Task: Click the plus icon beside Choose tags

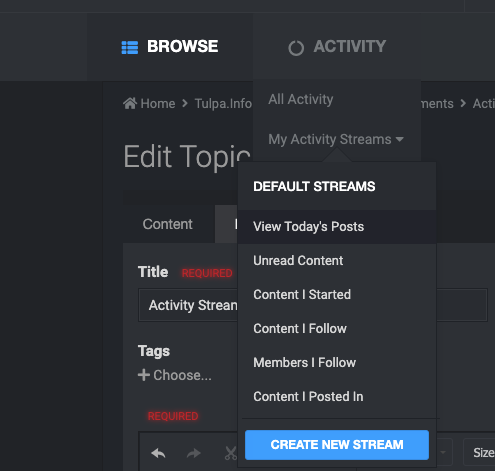Action: coord(144,375)
